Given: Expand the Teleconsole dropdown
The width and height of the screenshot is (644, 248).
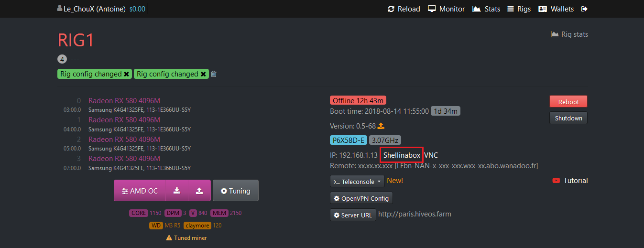Looking at the screenshot, I should 357,181.
